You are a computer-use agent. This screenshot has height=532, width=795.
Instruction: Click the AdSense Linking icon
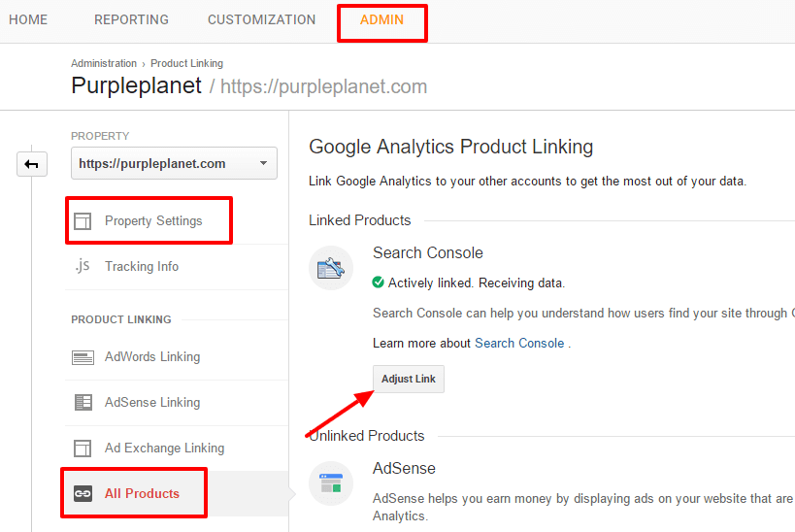[x=83, y=402]
